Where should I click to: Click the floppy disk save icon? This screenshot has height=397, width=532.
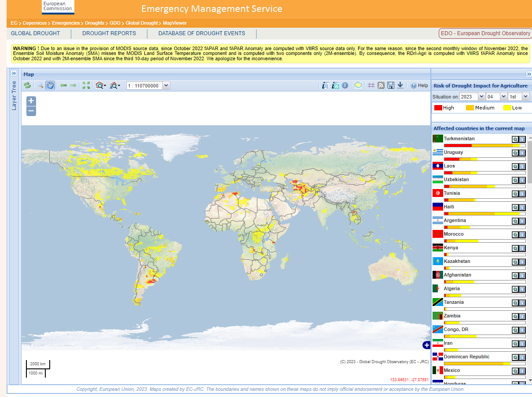click(x=390, y=85)
